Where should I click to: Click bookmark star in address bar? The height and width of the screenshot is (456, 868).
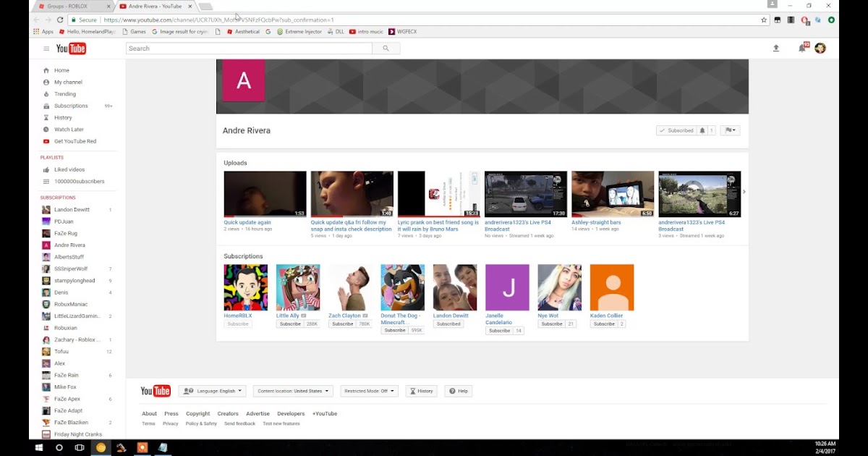point(764,20)
